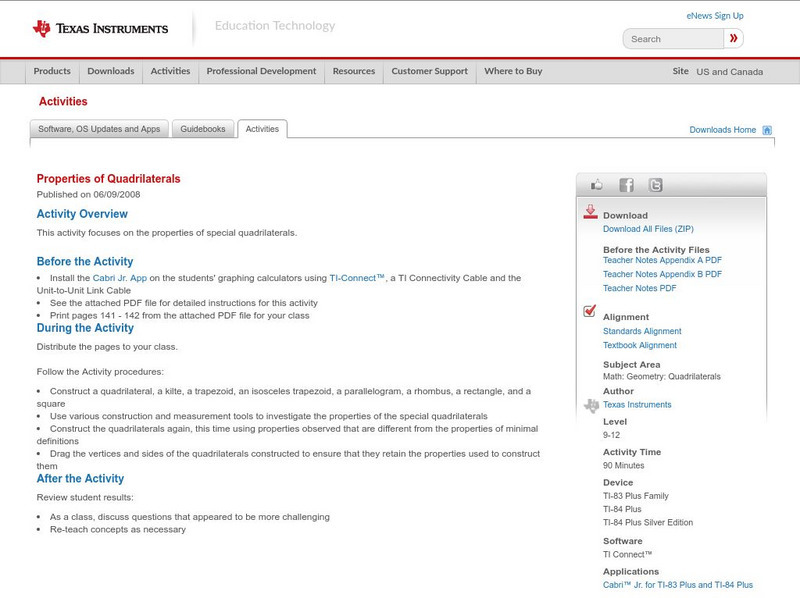The image size is (800, 598).
Task: Click the 9-12 level value
Action: tap(611, 435)
